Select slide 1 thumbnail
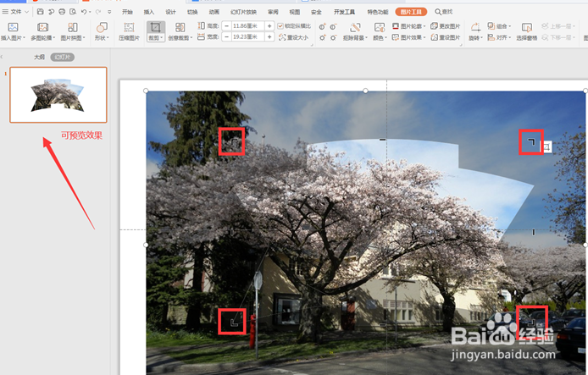This screenshot has height=375, width=588. click(58, 95)
